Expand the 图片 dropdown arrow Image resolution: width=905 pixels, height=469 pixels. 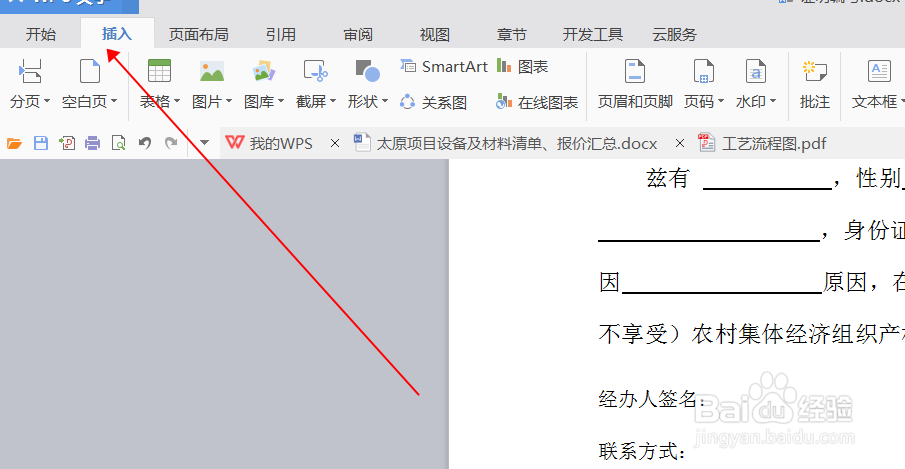(229, 101)
